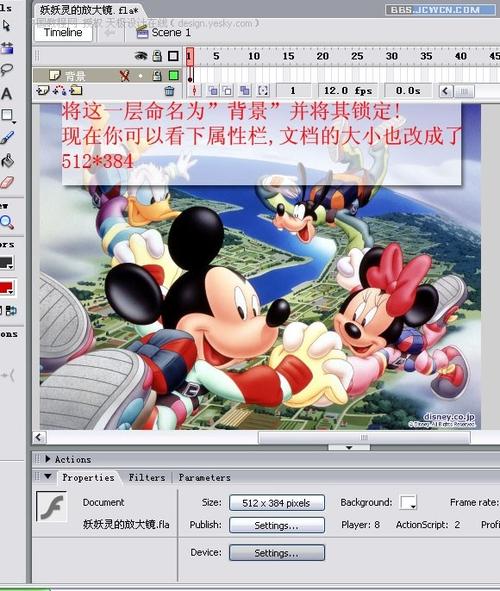Viewport: 500px width, 591px height.
Task: Click timeline scroll left arrow
Action: 445,91
